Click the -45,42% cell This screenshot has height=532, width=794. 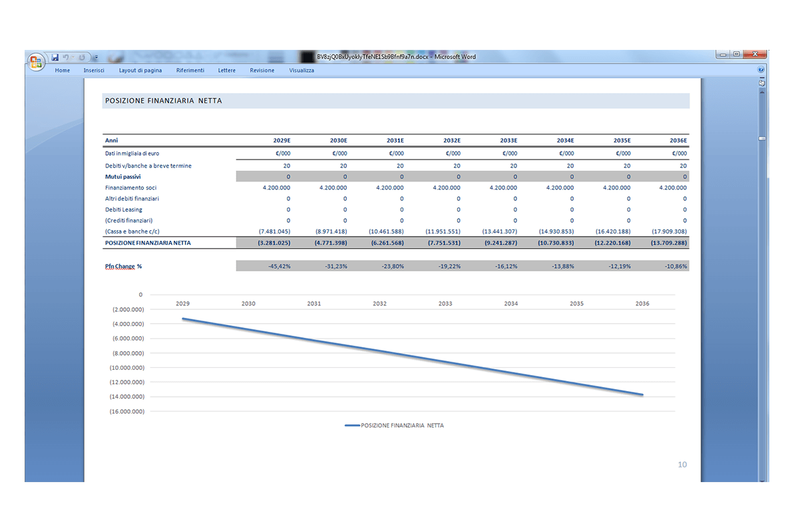[280, 266]
